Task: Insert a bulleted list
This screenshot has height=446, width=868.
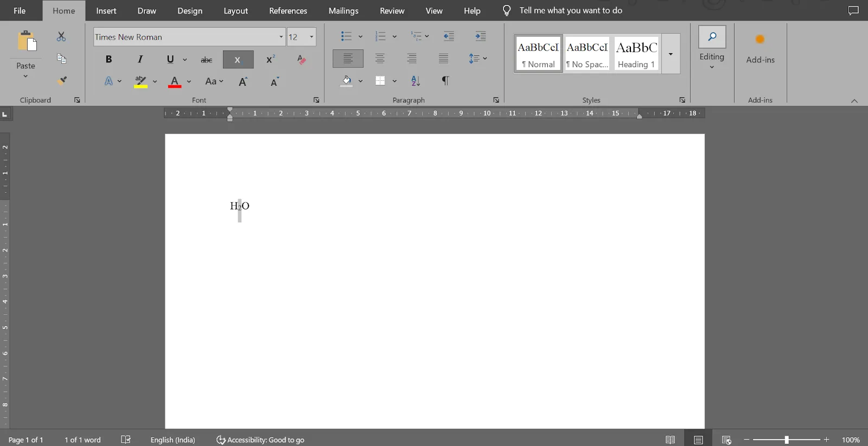Action: click(346, 36)
